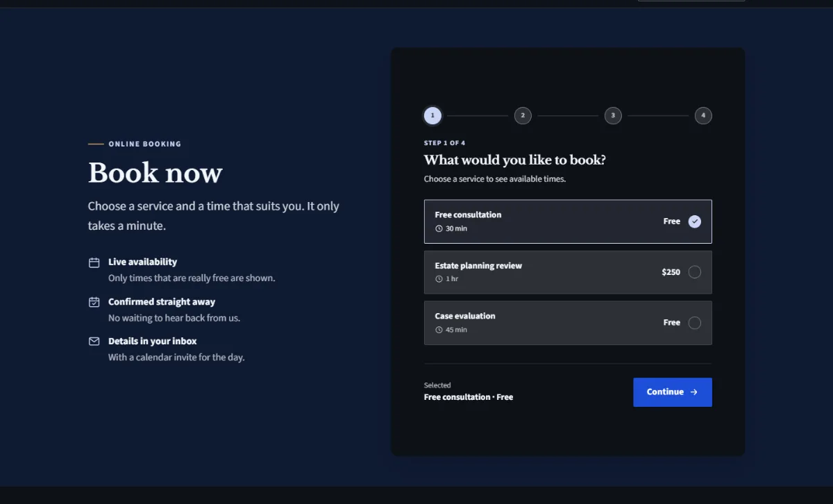Image resolution: width=833 pixels, height=504 pixels.
Task: Click the Confirmed straight away calendar-check icon
Action: coord(94,302)
